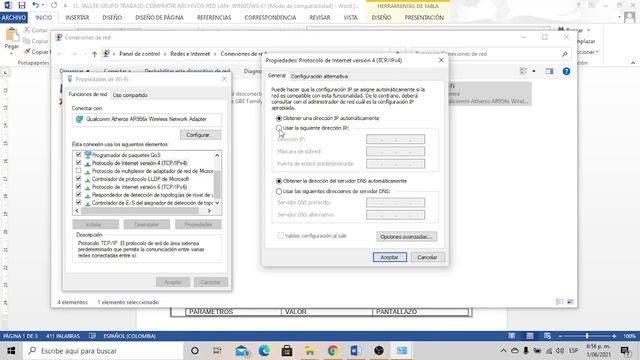The image size is (640, 360).
Task: Open the notification center icon
Action: click(625, 351)
